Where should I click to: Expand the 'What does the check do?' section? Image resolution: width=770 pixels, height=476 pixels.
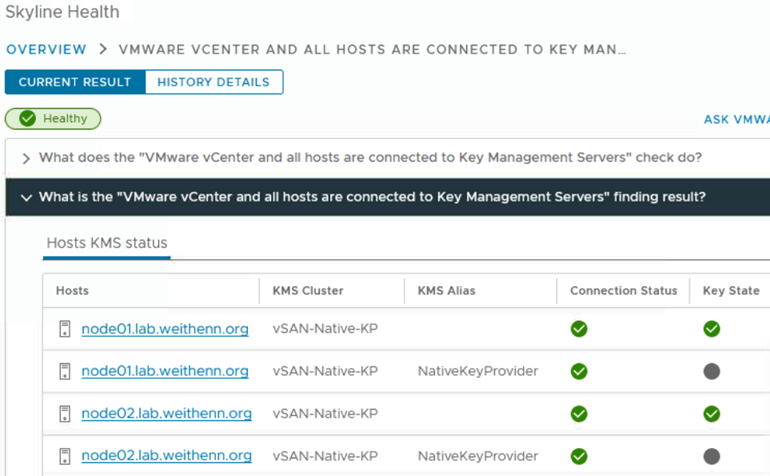pos(26,158)
